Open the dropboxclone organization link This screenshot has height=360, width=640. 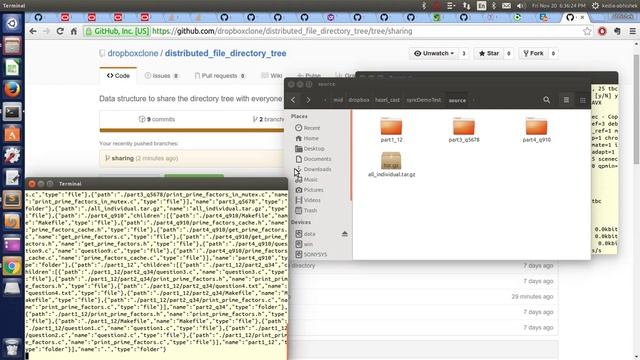[x=133, y=53]
